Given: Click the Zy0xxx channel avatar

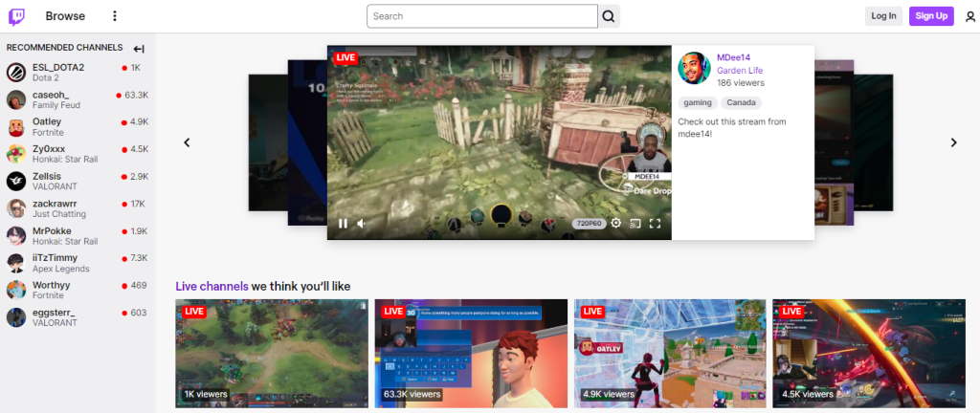Looking at the screenshot, I should click(x=16, y=154).
